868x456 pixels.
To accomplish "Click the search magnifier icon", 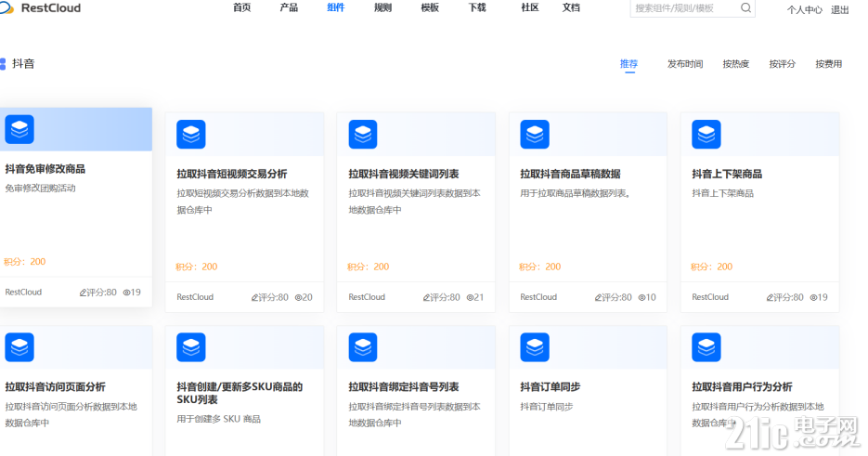I will [745, 7].
